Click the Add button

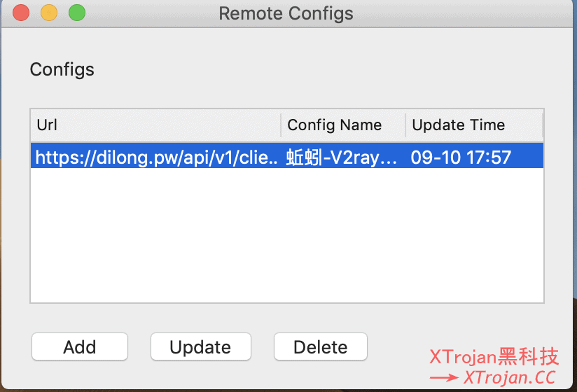(x=80, y=346)
